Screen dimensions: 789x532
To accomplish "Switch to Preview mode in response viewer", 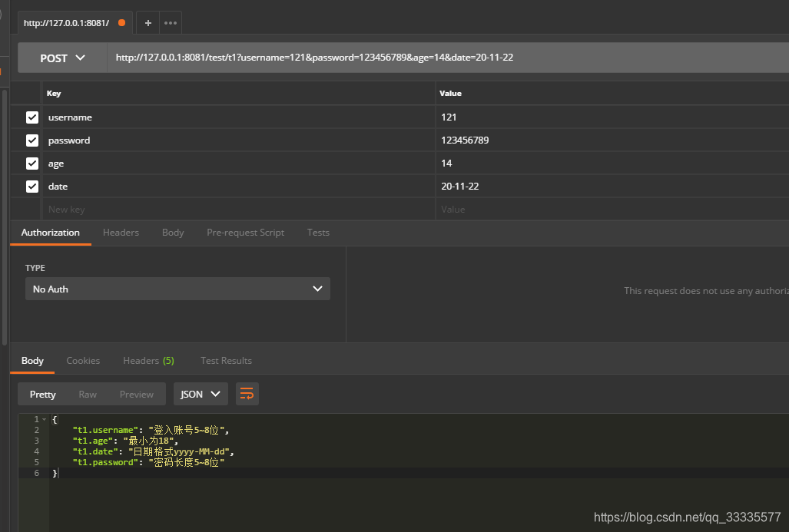I will coord(136,394).
